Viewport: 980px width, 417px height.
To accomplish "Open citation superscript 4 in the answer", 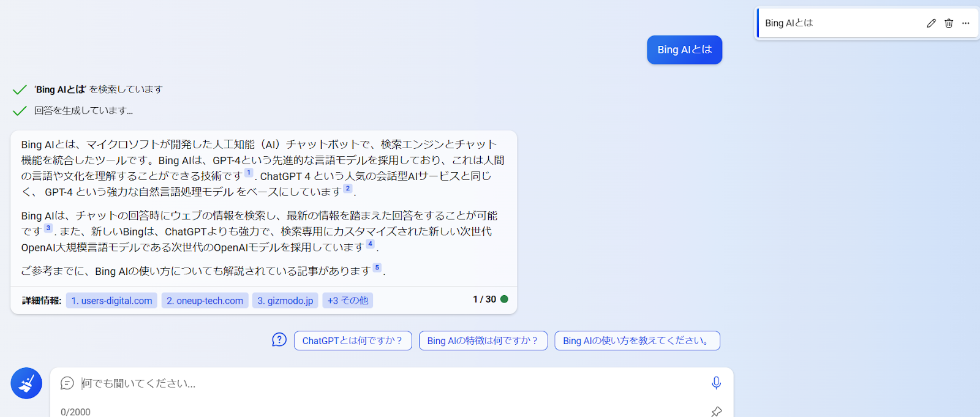I will tap(370, 244).
